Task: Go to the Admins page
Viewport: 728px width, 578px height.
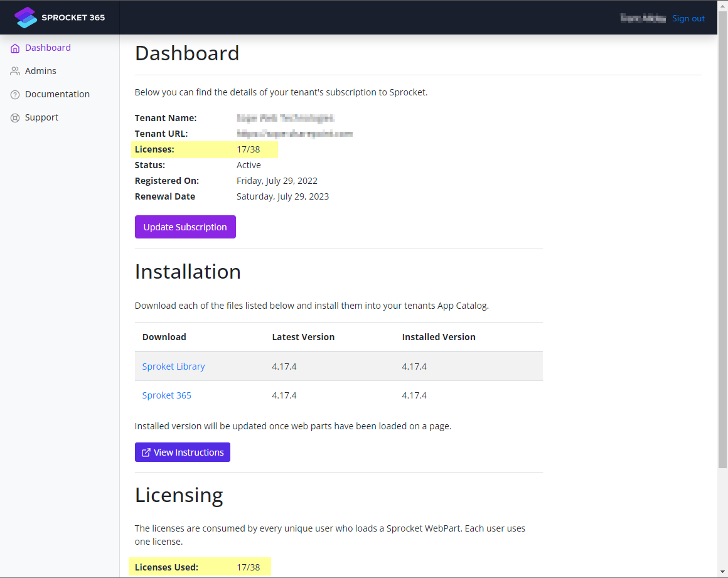Action: click(41, 71)
